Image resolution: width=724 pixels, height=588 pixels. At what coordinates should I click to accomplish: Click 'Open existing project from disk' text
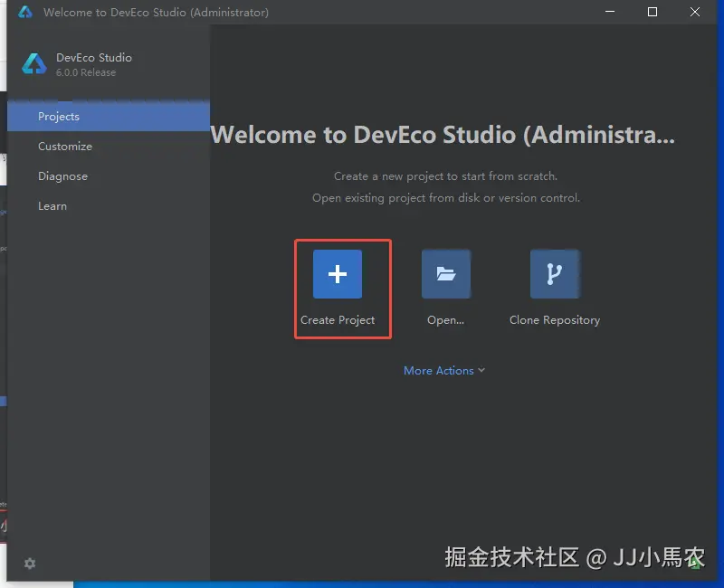(445, 198)
